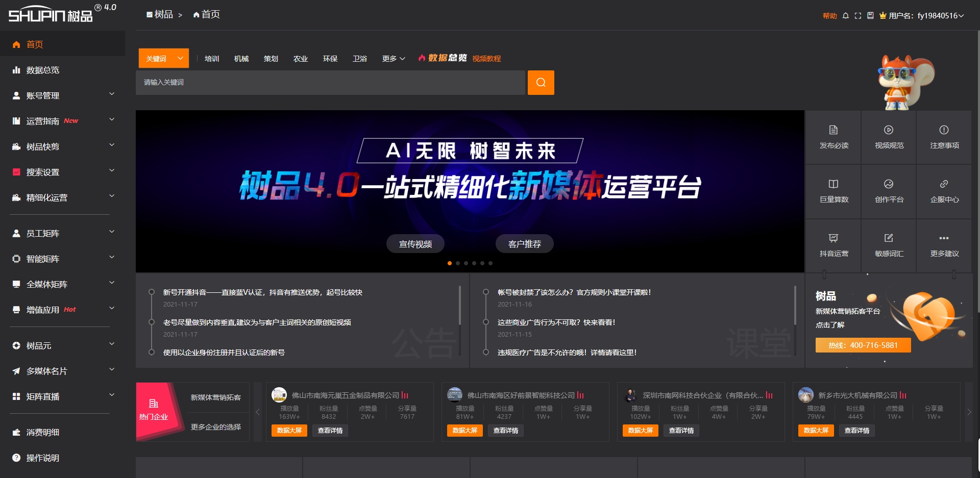Screen dimensions: 980x478
Task: Select the 策划 category tab
Action: pyautogui.click(x=271, y=59)
